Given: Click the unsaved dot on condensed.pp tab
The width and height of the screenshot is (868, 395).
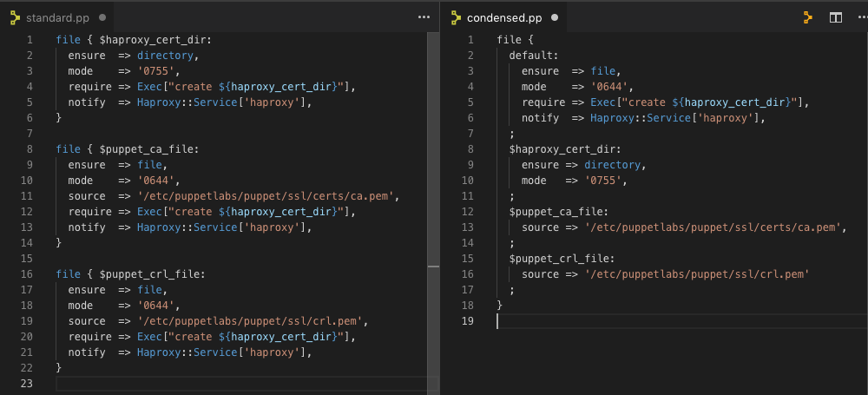Looking at the screenshot, I should click(555, 17).
